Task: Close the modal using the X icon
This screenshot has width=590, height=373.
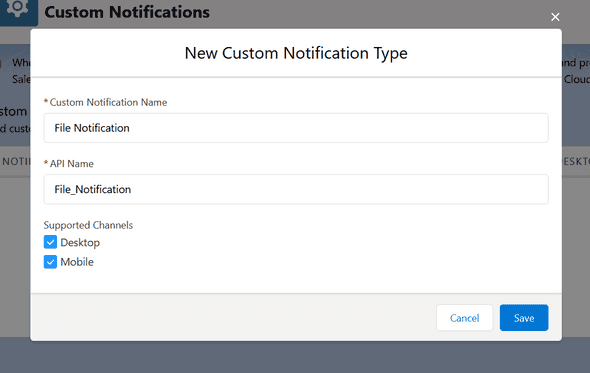Action: 555,17
